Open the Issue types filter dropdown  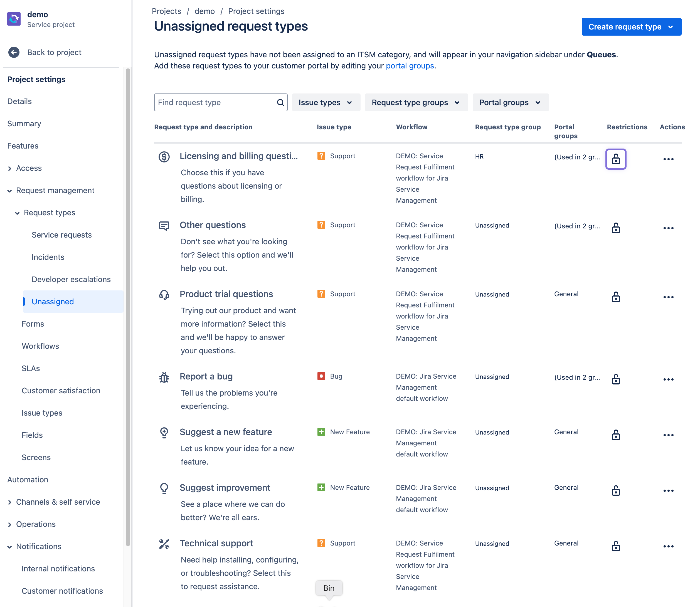(x=326, y=102)
